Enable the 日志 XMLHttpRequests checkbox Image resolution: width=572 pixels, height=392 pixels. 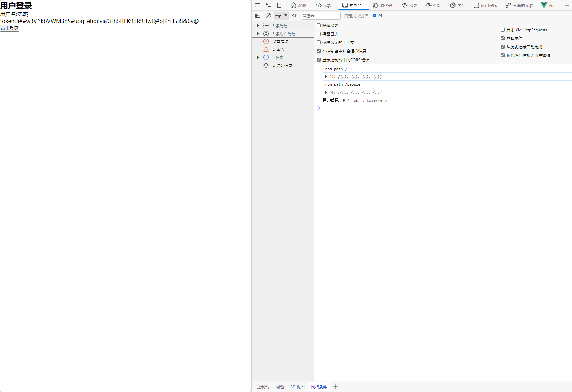click(503, 30)
